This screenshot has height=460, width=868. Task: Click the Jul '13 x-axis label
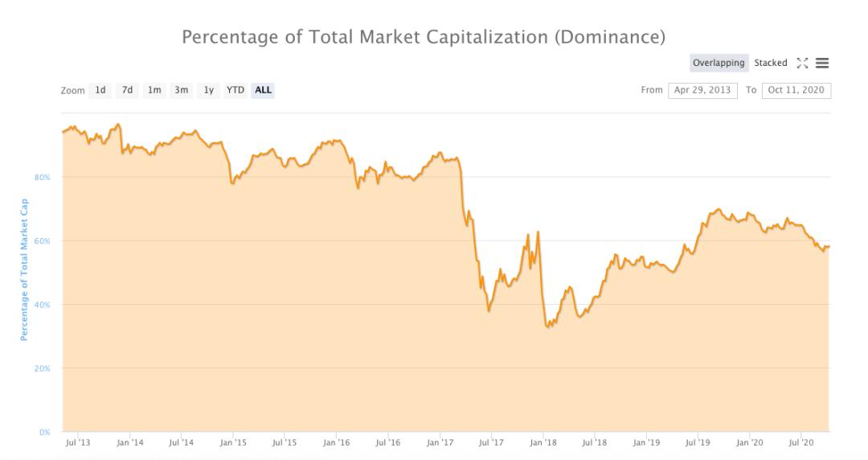pos(78,442)
